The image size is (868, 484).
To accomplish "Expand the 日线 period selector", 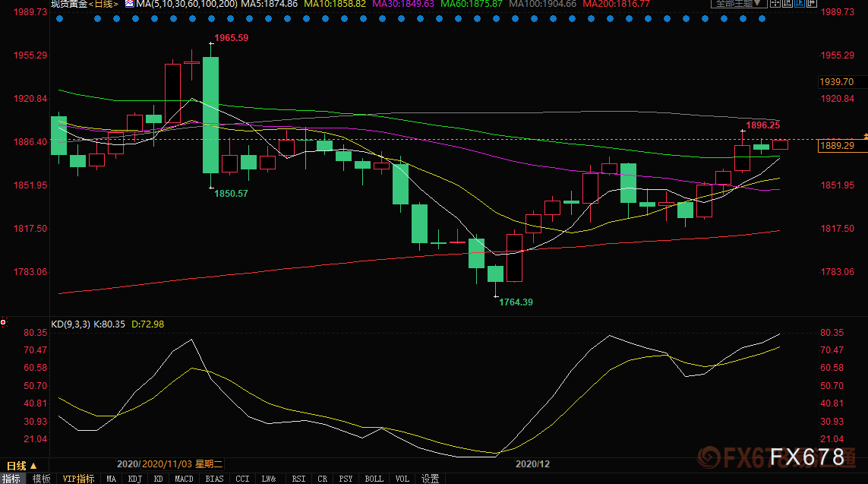I will (x=21, y=466).
